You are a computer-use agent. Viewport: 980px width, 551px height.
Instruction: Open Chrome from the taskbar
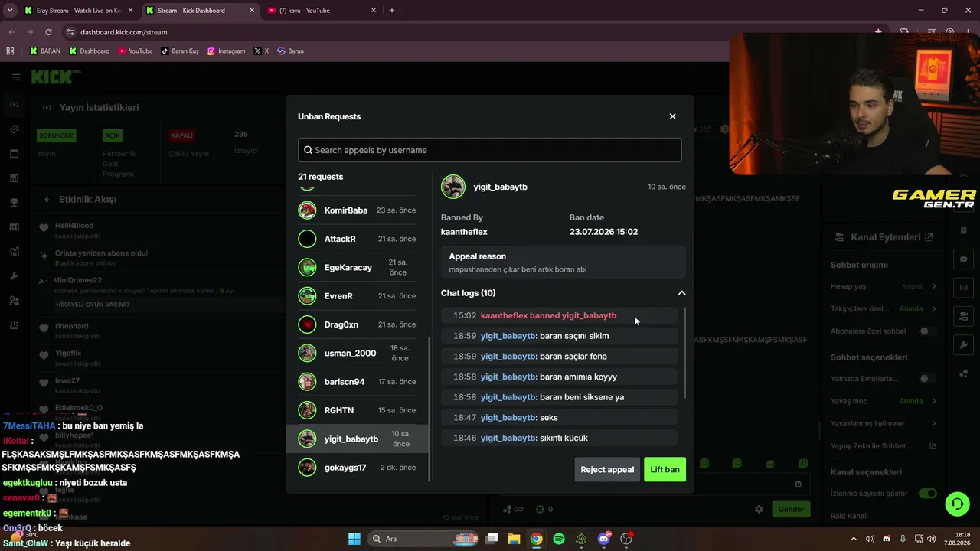(x=537, y=539)
